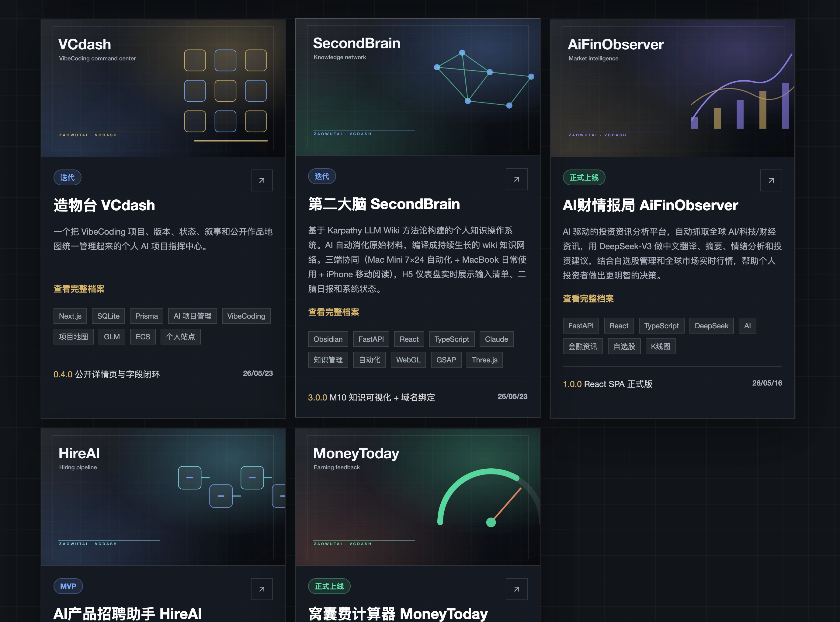Select TypeScript tag on SecondBrain card
This screenshot has width=840, height=622.
coord(452,339)
